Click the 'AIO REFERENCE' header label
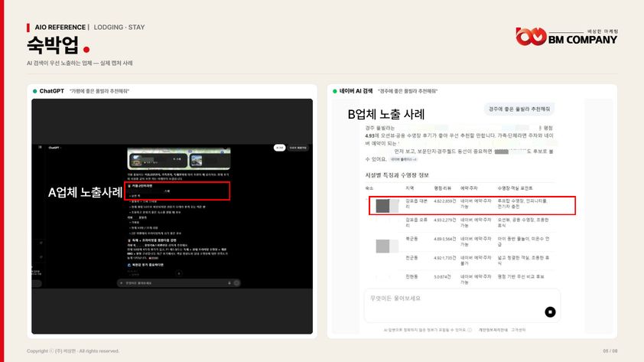This screenshot has height=362, width=644. click(x=60, y=27)
